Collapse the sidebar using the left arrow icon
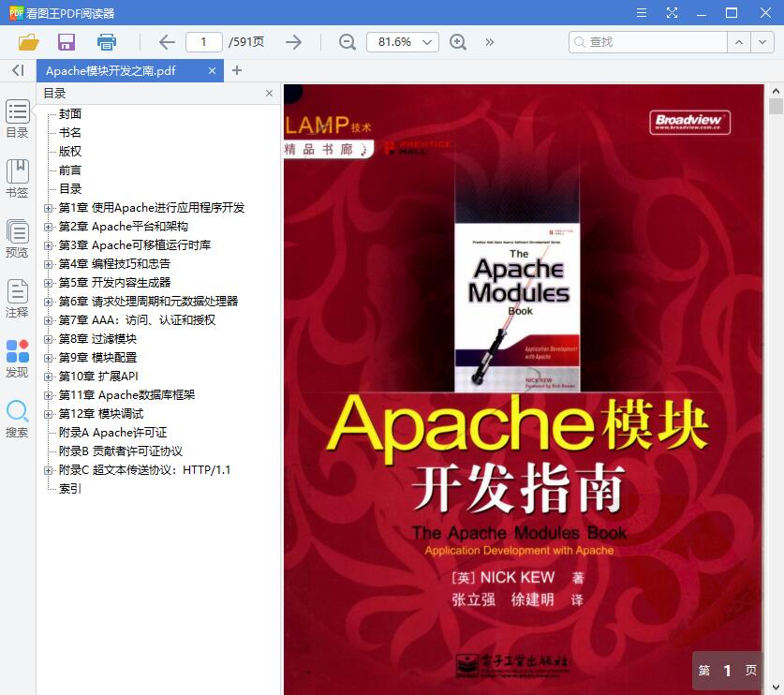 (18, 70)
